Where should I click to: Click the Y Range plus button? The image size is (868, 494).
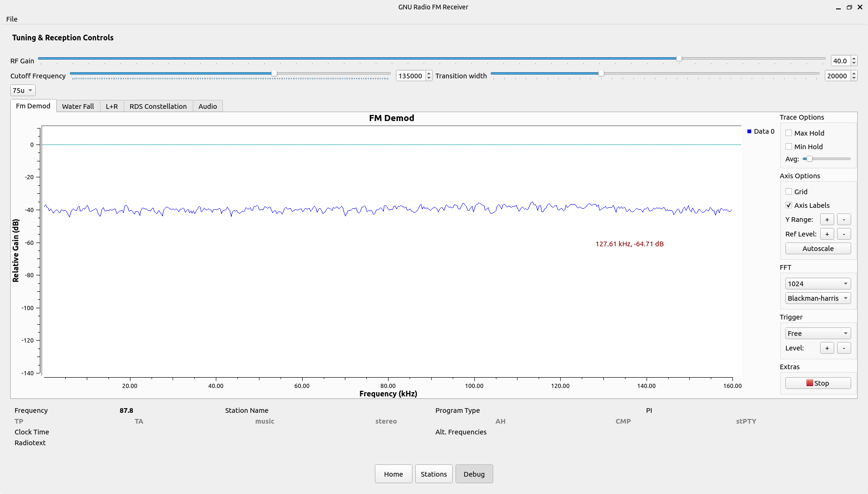pos(827,220)
